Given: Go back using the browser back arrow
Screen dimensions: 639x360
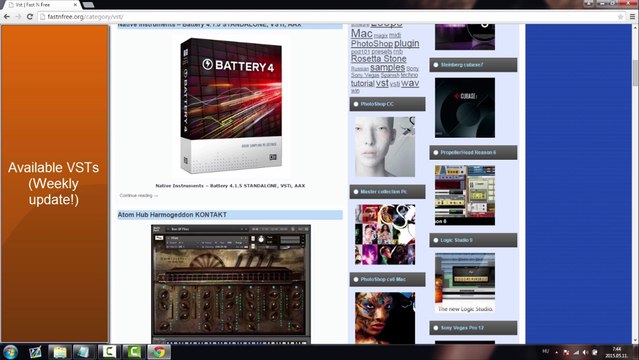Looking at the screenshot, I should 7,17.
